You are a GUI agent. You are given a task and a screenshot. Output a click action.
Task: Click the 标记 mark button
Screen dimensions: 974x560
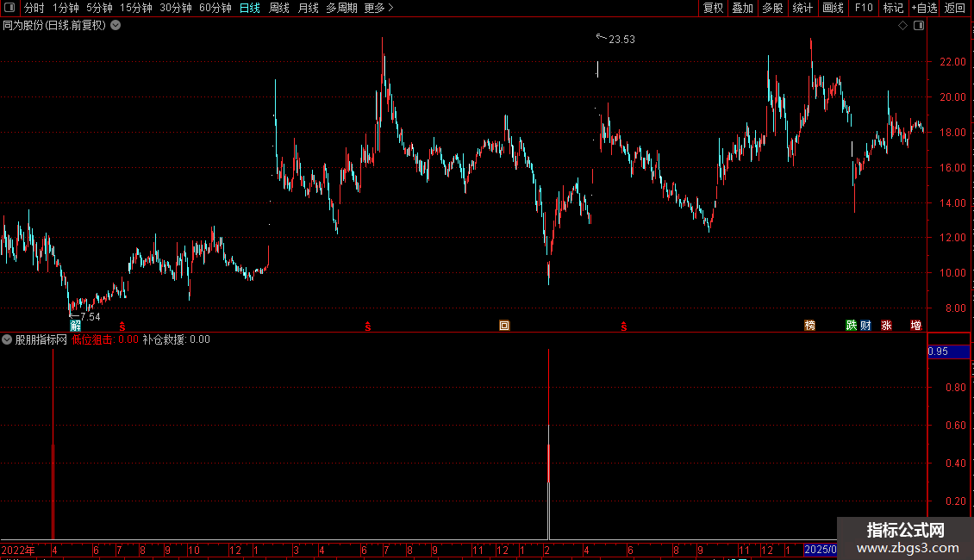point(893,8)
